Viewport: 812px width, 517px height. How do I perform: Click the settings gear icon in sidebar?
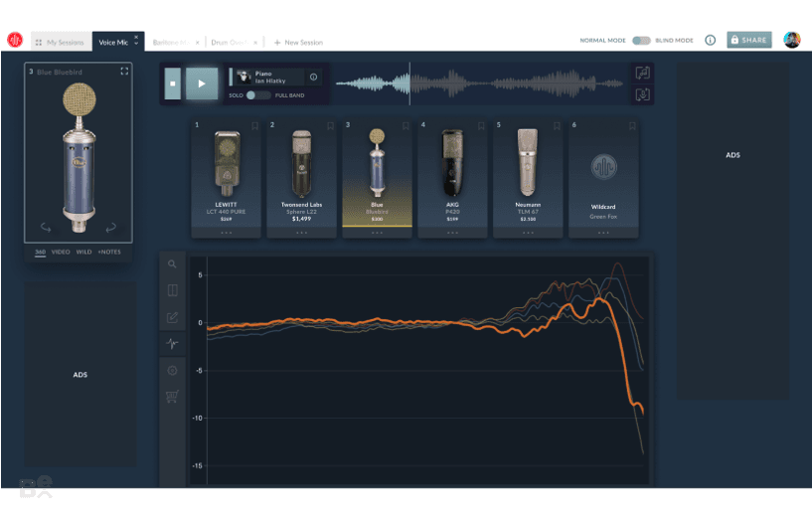[173, 371]
